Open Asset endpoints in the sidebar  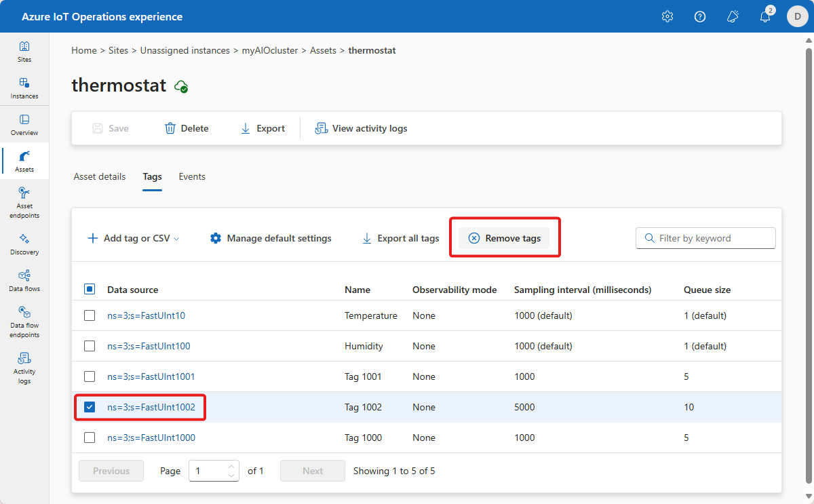pos(24,203)
